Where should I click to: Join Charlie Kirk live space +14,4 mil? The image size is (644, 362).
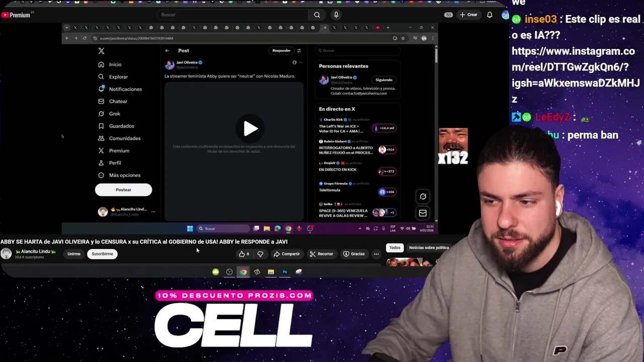tap(384, 128)
